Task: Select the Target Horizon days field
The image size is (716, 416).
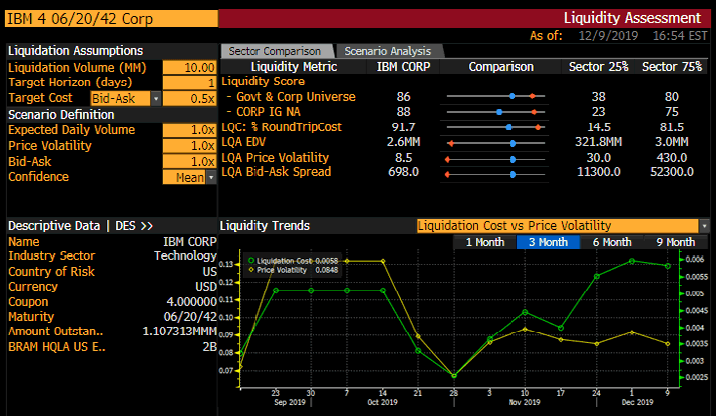Action: pos(189,82)
